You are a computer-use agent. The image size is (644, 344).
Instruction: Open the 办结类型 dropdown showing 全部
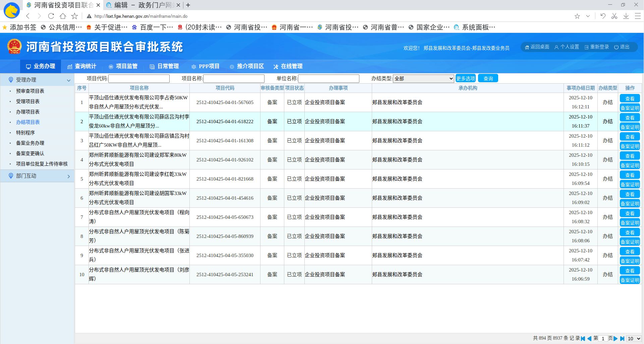click(x=423, y=78)
